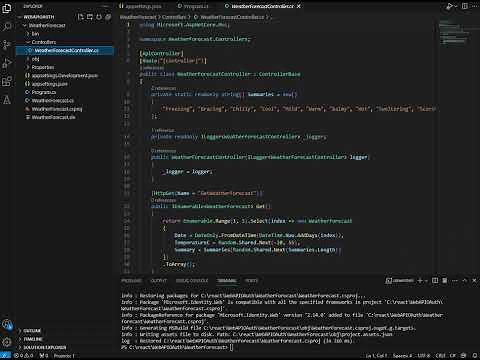Image resolution: width=480 pixels, height=360 pixels.
Task: Kill the terminal with trash icon
Action: (444, 281)
